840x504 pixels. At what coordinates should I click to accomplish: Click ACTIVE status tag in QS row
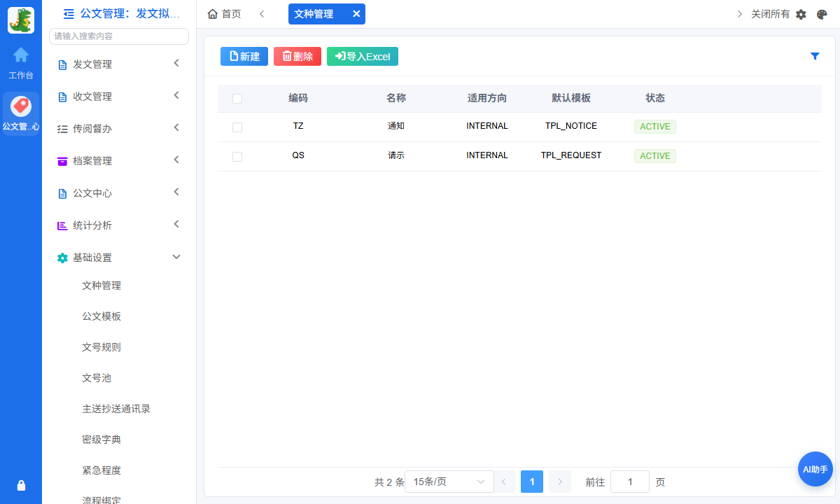pos(655,156)
